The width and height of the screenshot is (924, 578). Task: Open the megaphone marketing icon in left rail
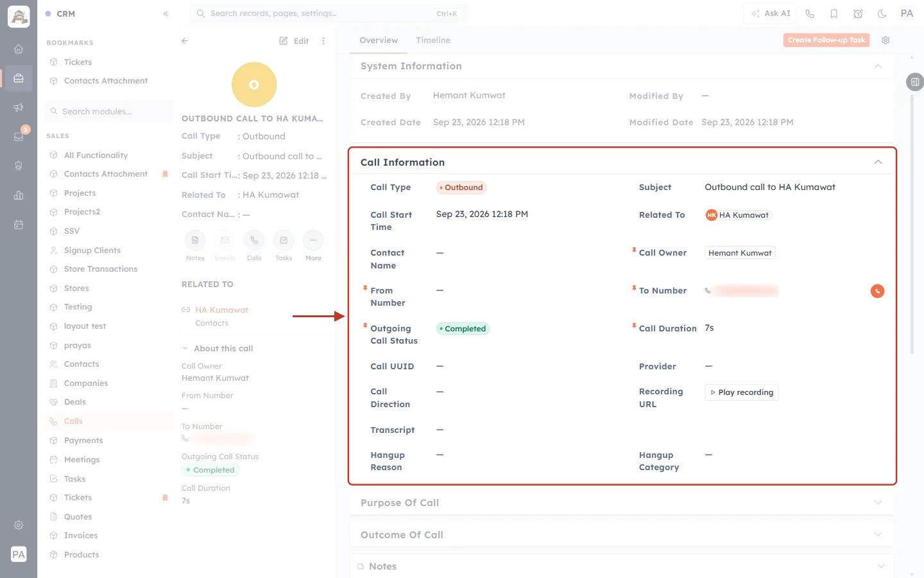(x=19, y=107)
